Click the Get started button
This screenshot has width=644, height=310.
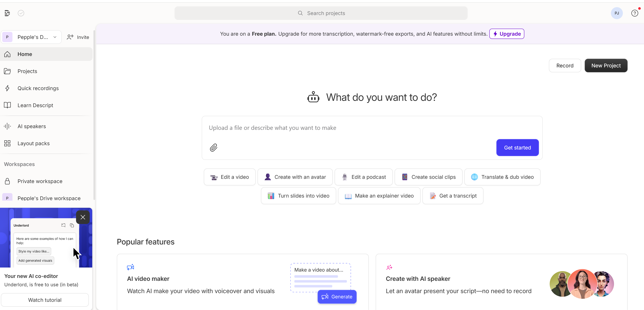tap(517, 148)
